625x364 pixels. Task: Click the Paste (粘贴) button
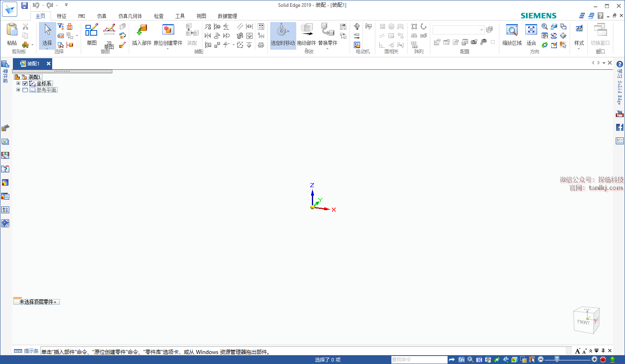[x=12, y=34]
